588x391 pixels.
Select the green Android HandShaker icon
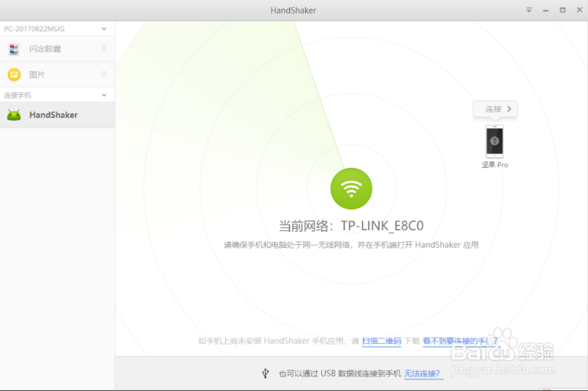14,115
